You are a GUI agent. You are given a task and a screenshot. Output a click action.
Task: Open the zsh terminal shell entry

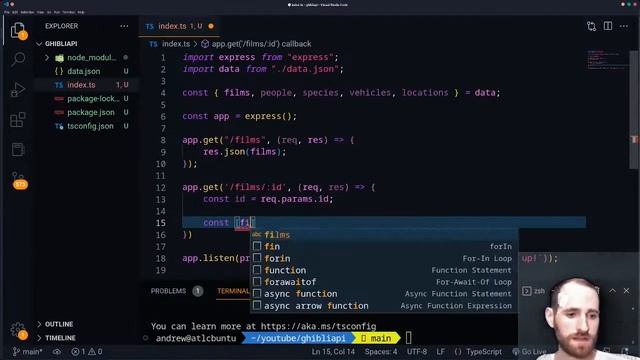coord(534,291)
